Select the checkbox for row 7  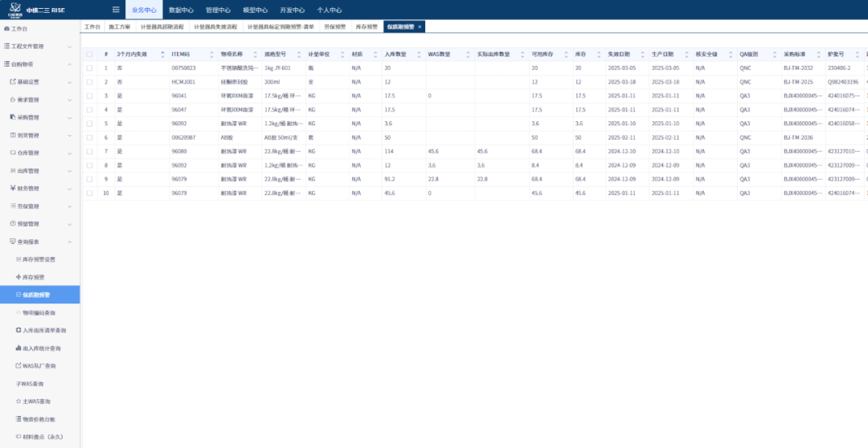[x=90, y=151]
